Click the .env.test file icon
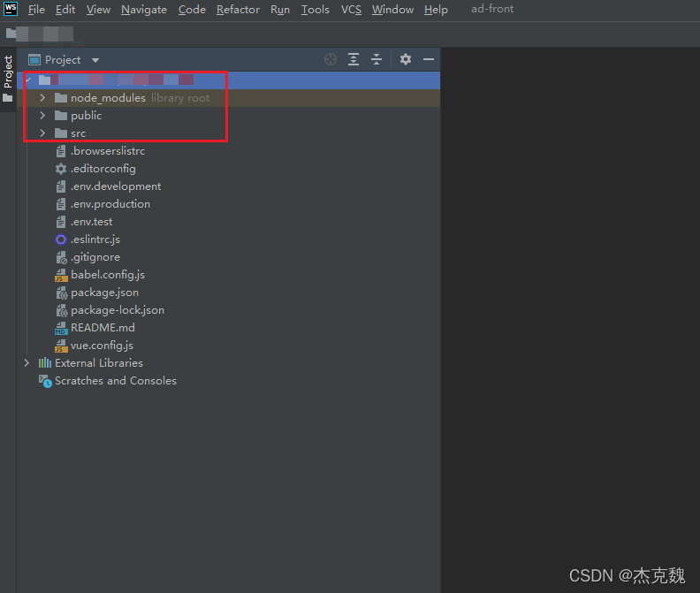This screenshot has width=700, height=593. coord(61,222)
